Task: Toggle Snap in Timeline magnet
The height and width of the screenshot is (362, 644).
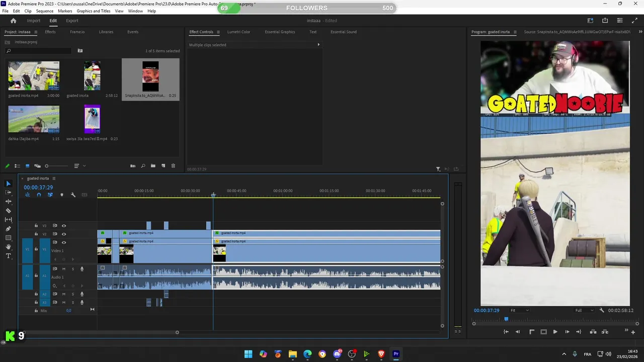Action: click(x=39, y=195)
